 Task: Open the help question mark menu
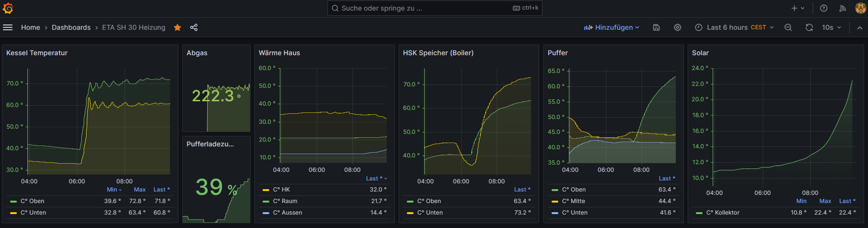(823, 8)
